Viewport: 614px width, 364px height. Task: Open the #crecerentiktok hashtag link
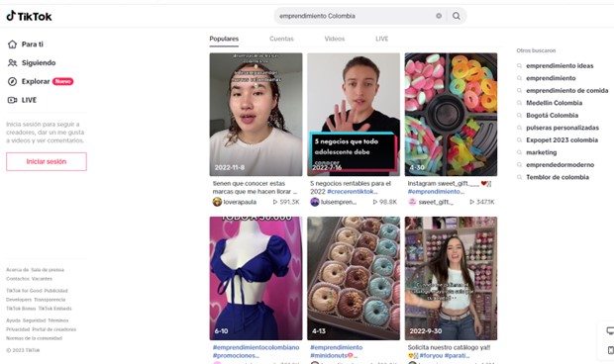(353, 192)
